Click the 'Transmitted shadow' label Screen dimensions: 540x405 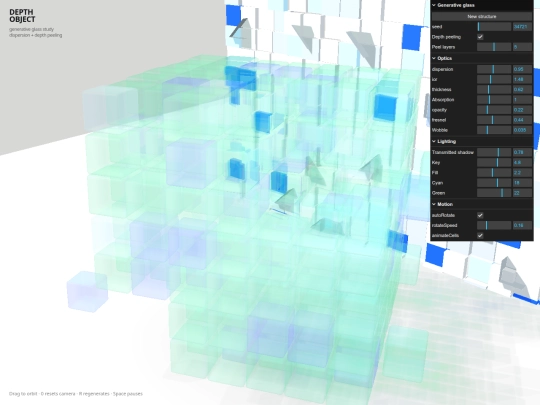pyautogui.click(x=453, y=152)
